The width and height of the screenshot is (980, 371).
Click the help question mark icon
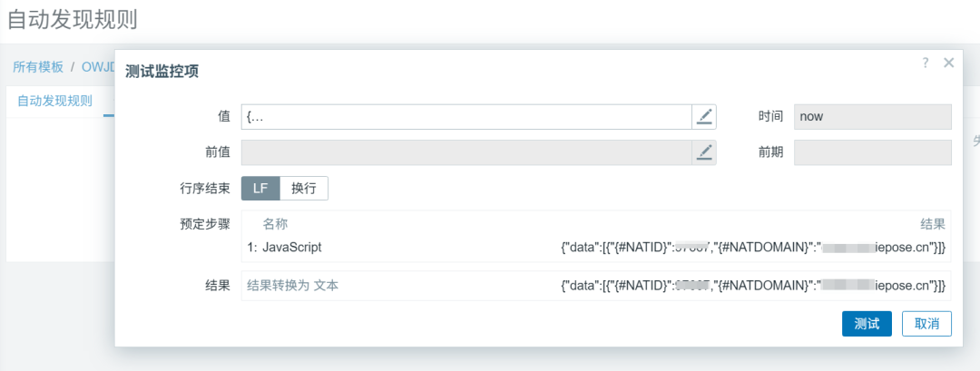click(x=926, y=63)
